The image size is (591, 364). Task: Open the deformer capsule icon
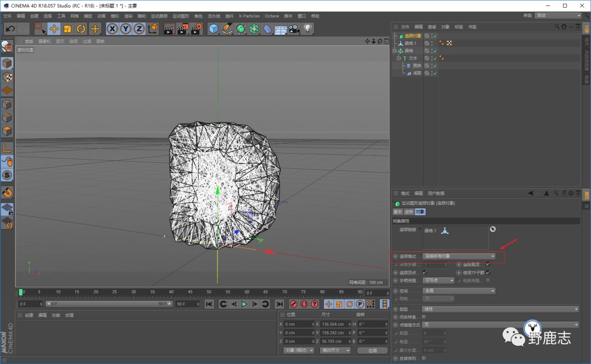267,28
